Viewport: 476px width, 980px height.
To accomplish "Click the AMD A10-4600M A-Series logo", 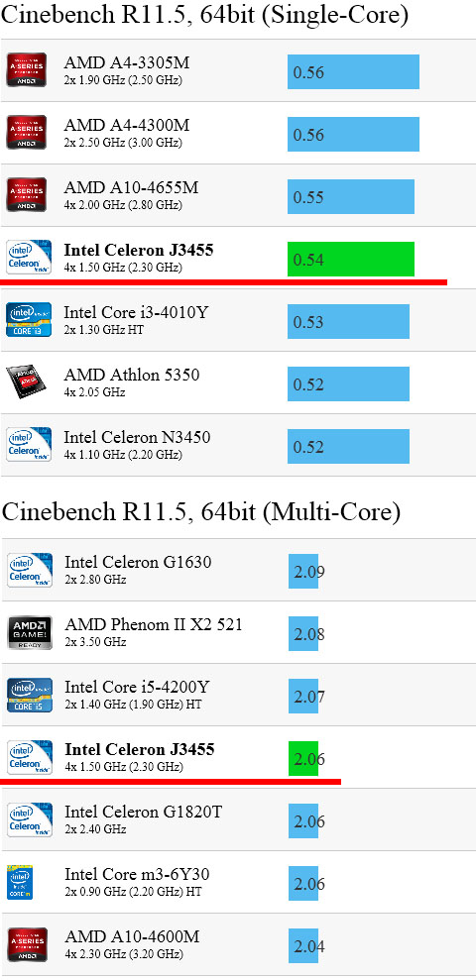I will (27, 944).
